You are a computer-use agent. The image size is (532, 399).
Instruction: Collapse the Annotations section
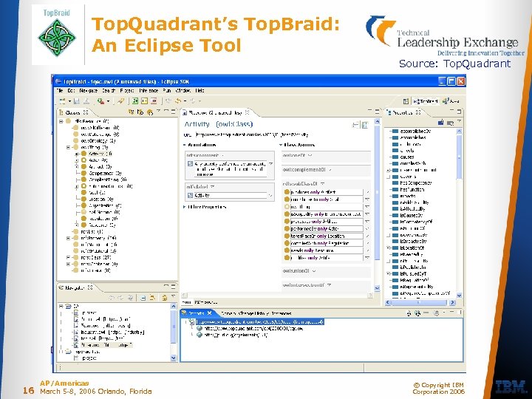click(x=185, y=145)
